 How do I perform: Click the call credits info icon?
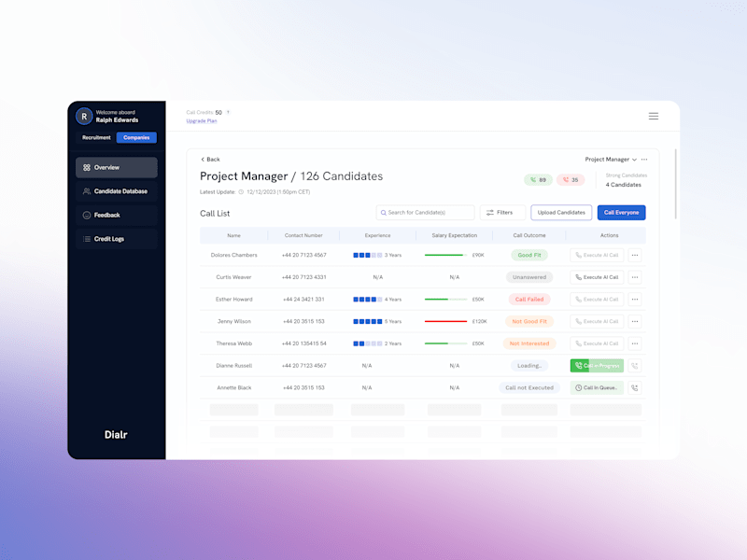228,112
